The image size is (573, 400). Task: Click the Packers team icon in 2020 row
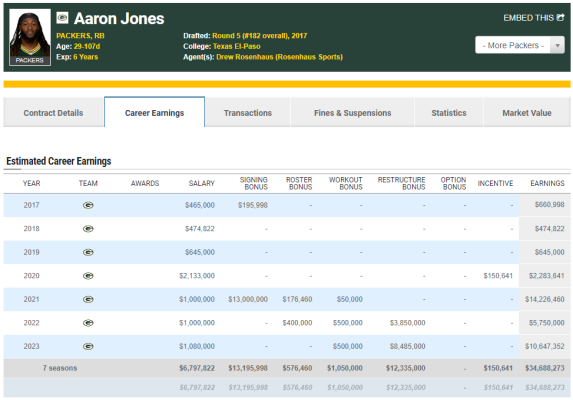[x=88, y=276]
